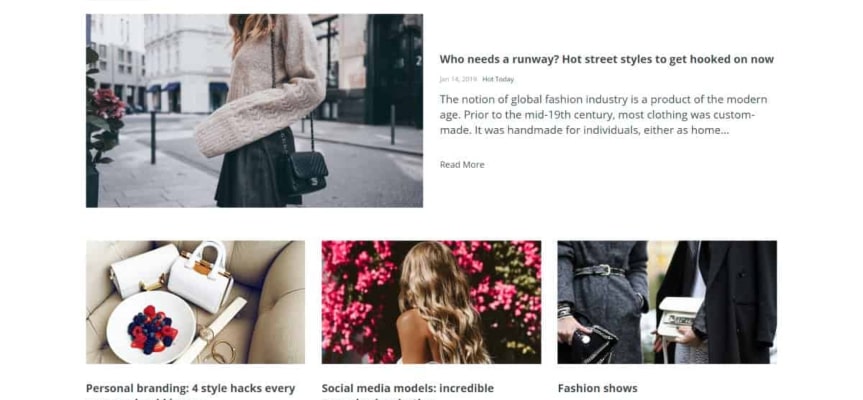Screen dimensions: 863x400
Task: Open the handbags and berries flatlay thumbnail
Action: [x=195, y=302]
